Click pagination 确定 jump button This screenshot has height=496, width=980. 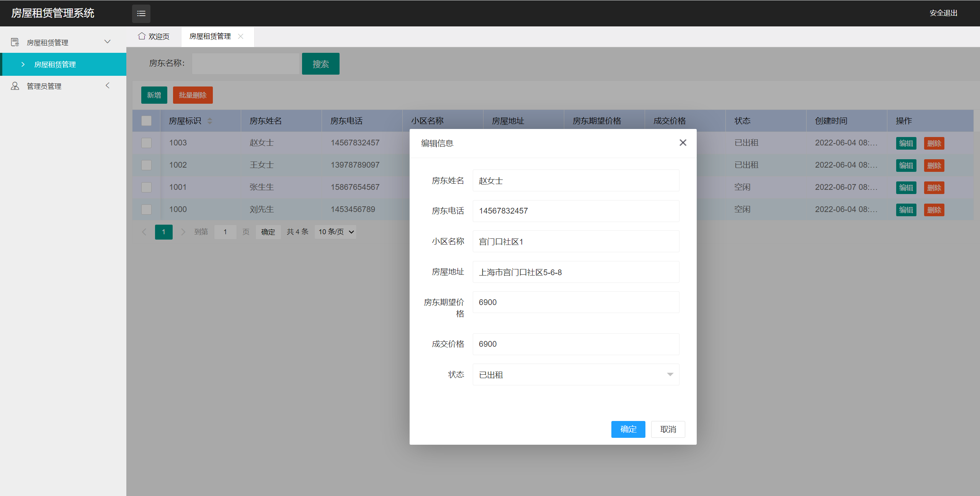pos(268,232)
